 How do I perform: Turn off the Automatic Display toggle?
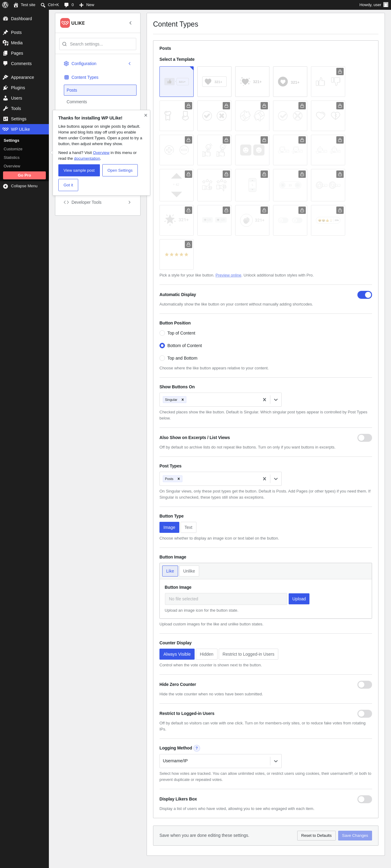tap(364, 295)
